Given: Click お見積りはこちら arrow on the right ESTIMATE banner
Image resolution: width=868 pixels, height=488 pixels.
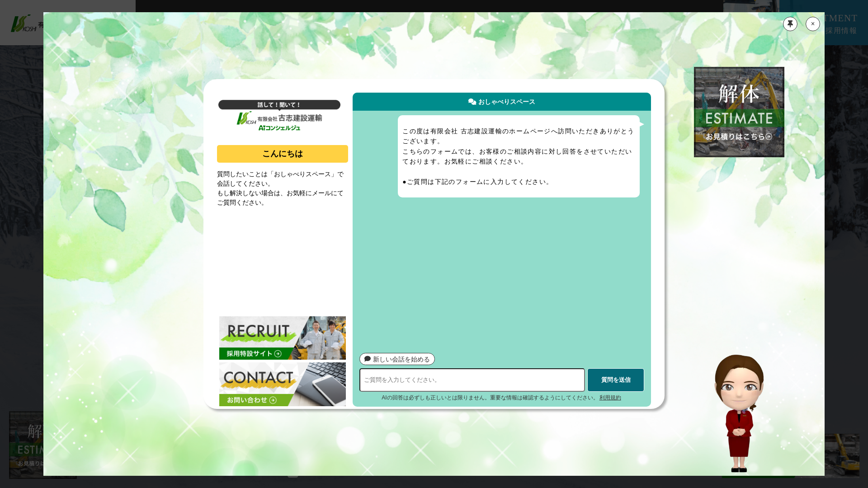Looking at the screenshot, I should 768,136.
